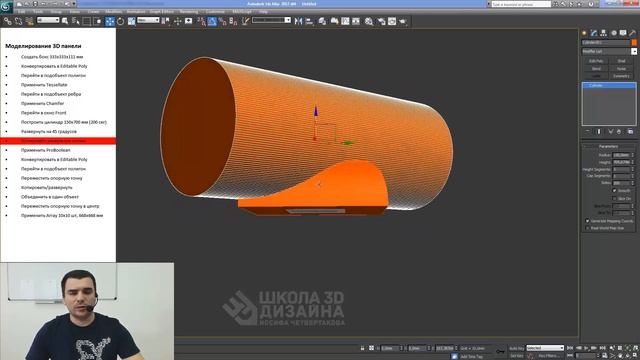Click the Unlink Selection tool
This screenshot has width=640, height=360.
tap(18, 21)
